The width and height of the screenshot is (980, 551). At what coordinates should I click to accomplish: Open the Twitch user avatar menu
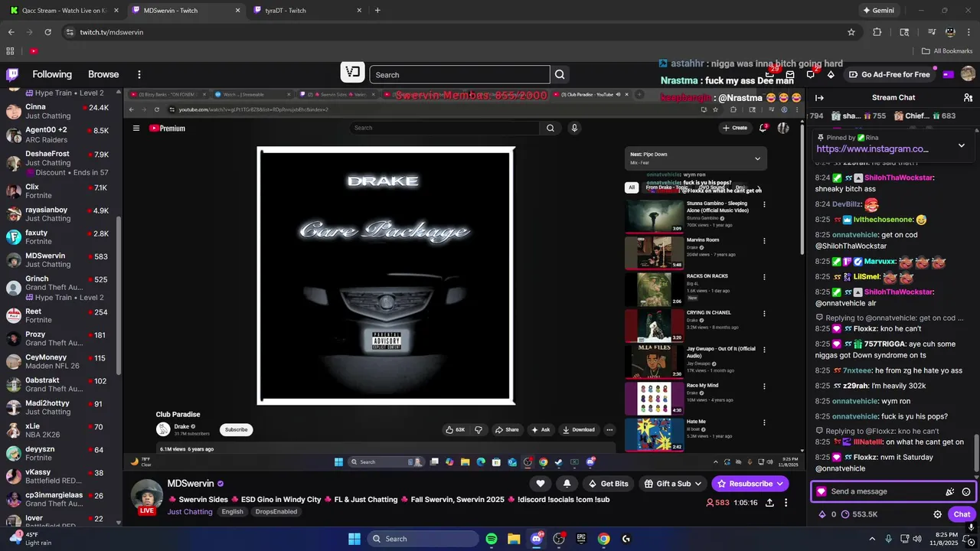click(x=968, y=74)
